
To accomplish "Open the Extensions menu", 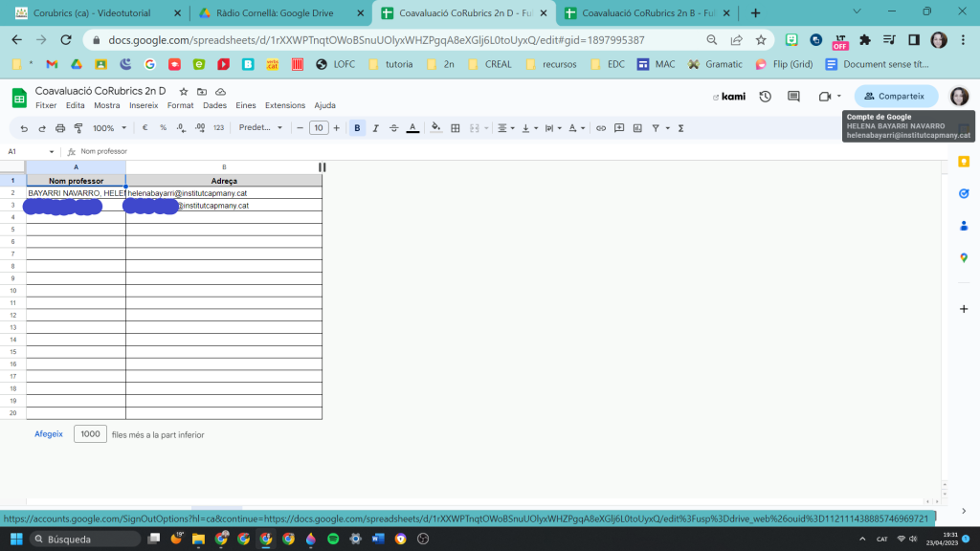I will (x=284, y=105).
